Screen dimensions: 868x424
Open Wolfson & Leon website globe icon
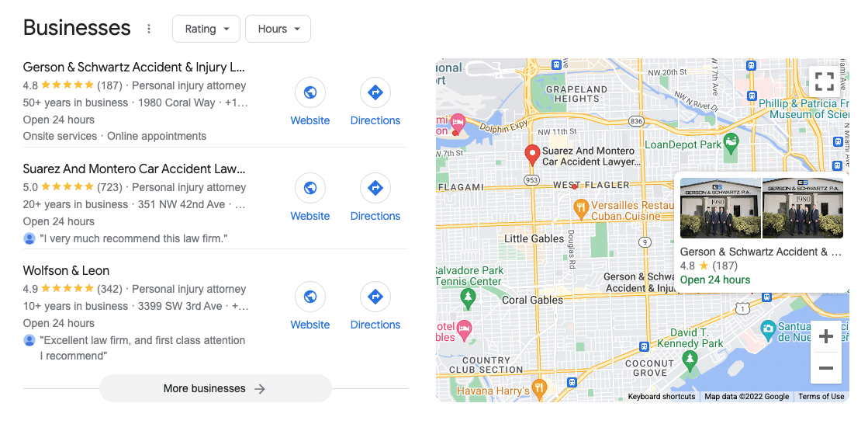pyautogui.click(x=310, y=297)
